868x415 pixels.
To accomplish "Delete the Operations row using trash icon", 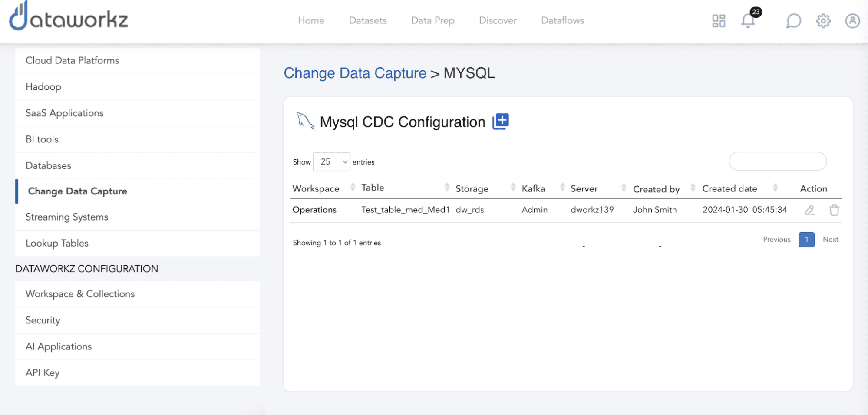I will 834,211.
